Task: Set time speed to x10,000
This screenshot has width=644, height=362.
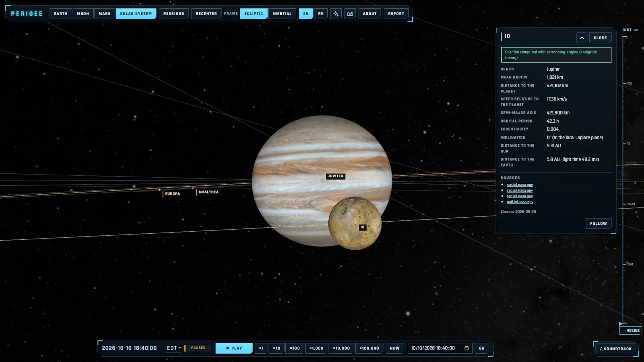Action: (341, 348)
